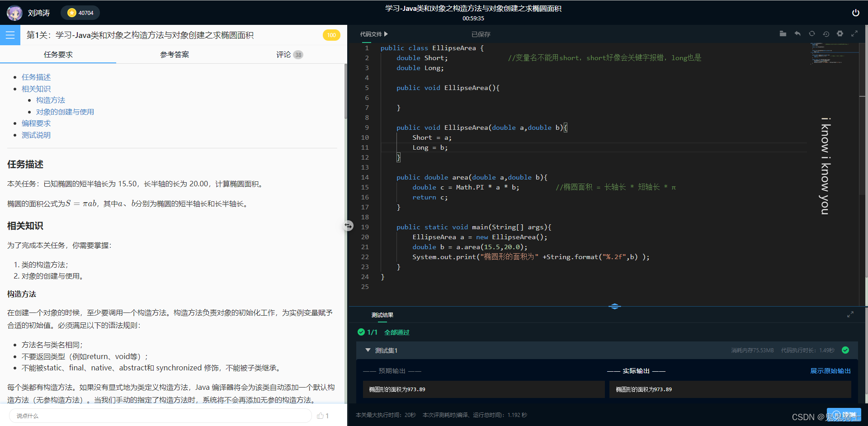This screenshot has width=868, height=426.
Task: Click 展示原始输出 link
Action: click(x=830, y=371)
